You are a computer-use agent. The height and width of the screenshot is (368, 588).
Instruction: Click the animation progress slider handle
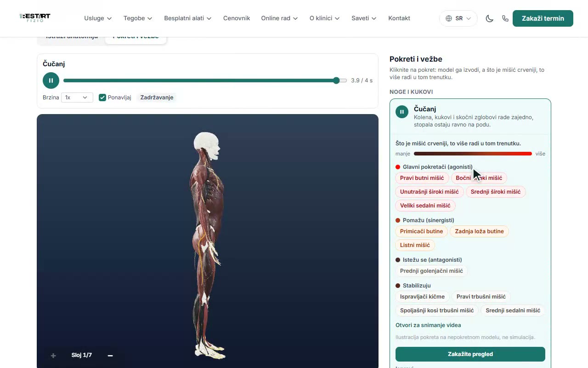point(337,80)
